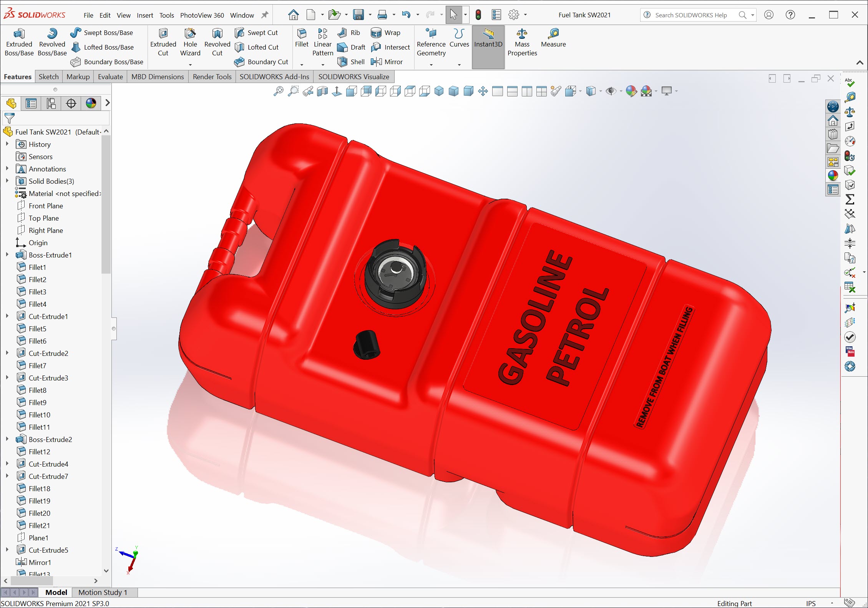Toggle Instant3D mode
Image resolution: width=868 pixels, height=608 pixels.
point(488,47)
